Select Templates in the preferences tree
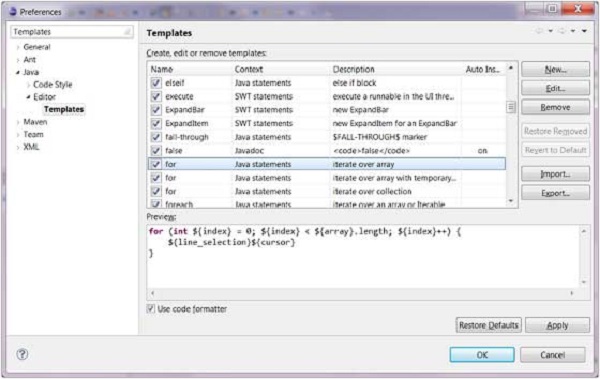 pos(64,109)
